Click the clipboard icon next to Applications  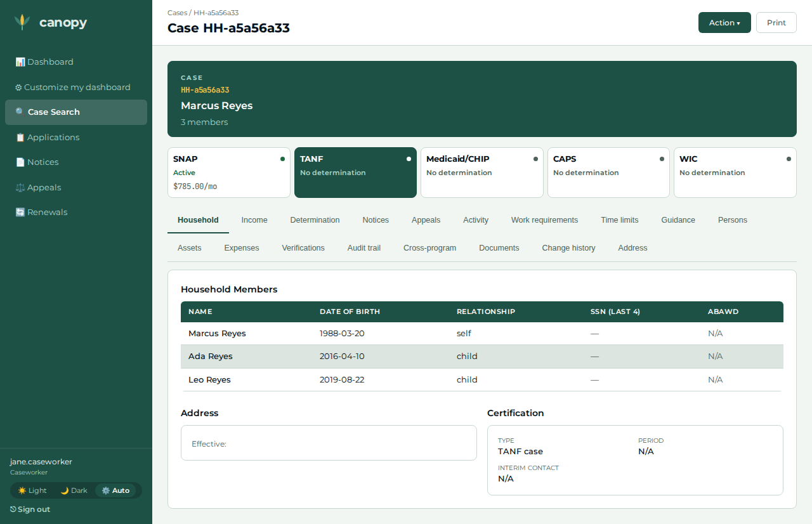click(x=20, y=138)
